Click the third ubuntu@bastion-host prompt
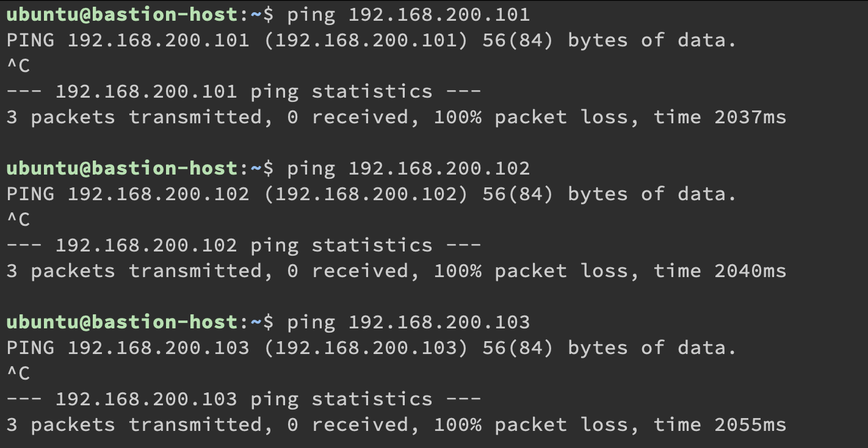This screenshot has height=448, width=868. (x=122, y=322)
